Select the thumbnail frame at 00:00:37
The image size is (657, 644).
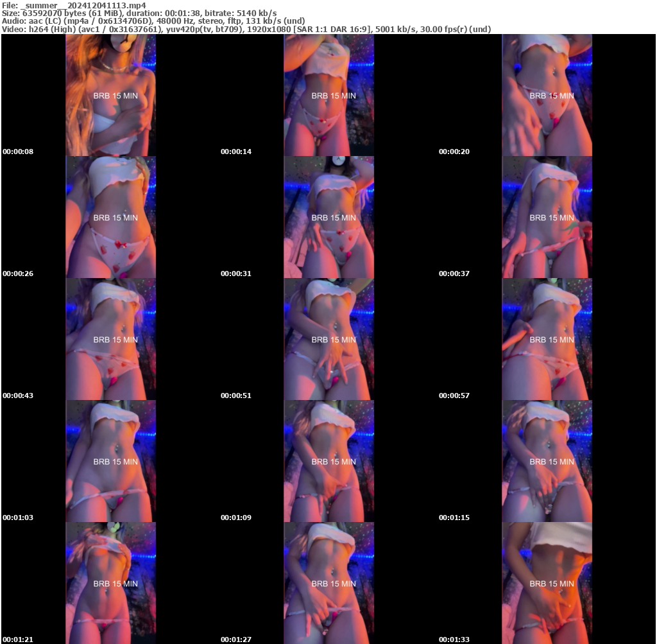click(547, 217)
